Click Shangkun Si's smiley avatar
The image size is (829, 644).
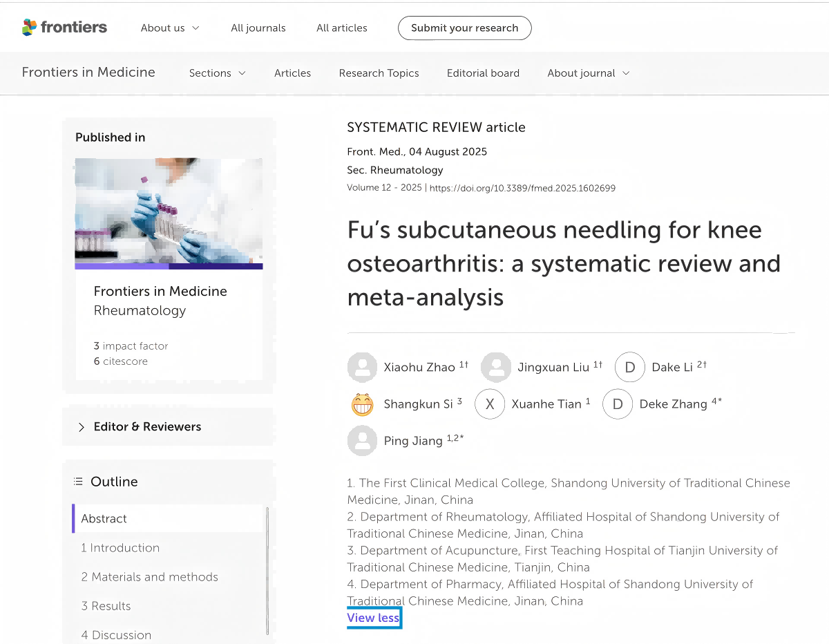tap(362, 404)
